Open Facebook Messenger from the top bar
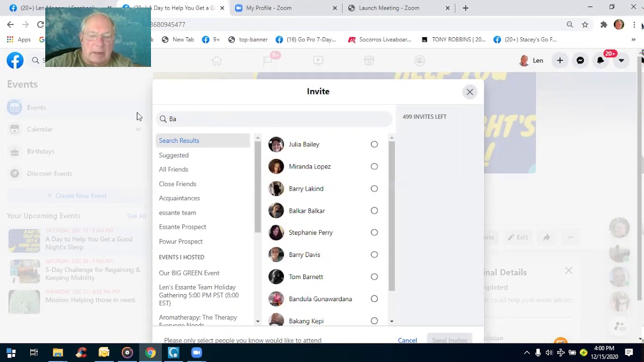The width and height of the screenshot is (644, 362). click(580, 60)
